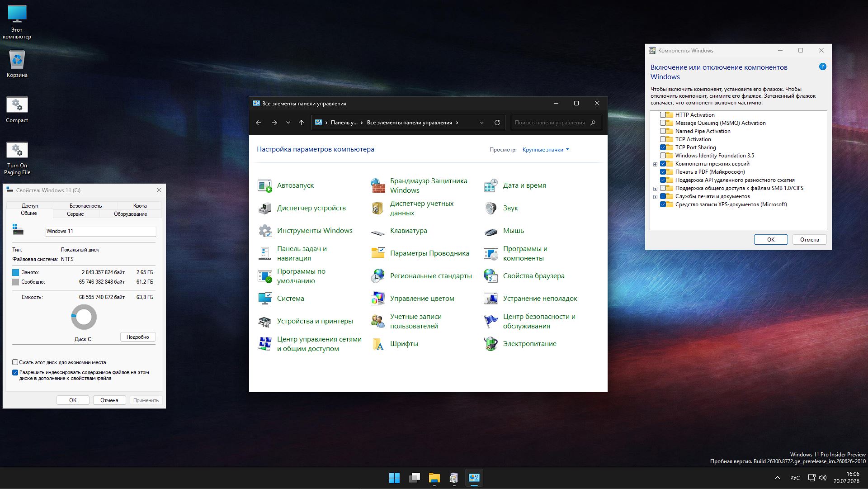The image size is (868, 489).
Task: Click the refresh button in the address bar
Action: [x=497, y=123]
